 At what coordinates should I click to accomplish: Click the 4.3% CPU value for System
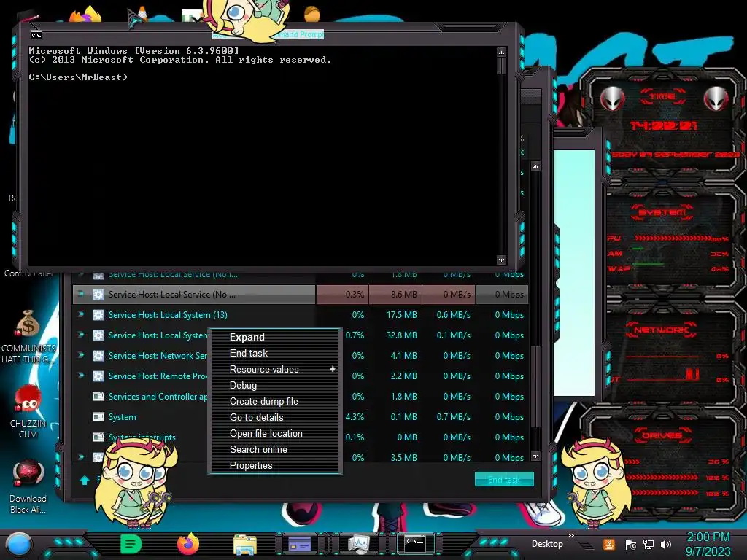pos(355,416)
